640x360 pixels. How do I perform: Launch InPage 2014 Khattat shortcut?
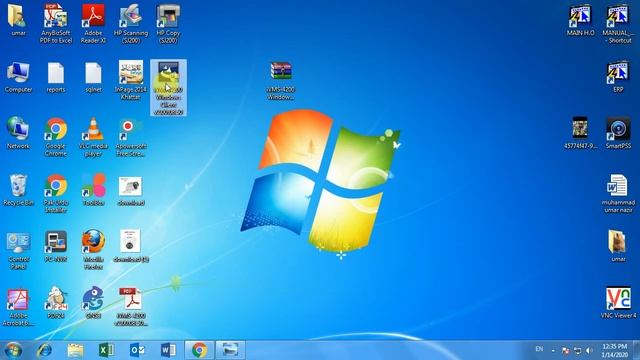pyautogui.click(x=131, y=80)
